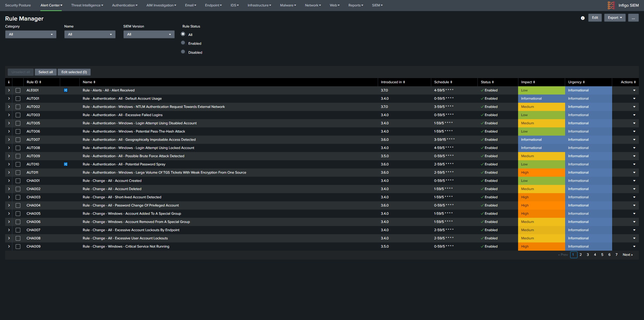Image resolution: width=644 pixels, height=320 pixels.
Task: Click the green Low impact cell for ALE001
Action: point(541,90)
